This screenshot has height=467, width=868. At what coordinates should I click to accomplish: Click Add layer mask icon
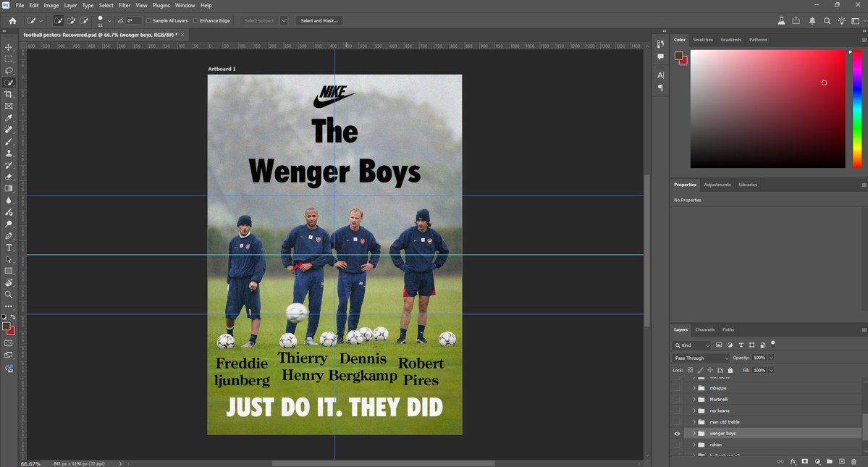(x=805, y=461)
